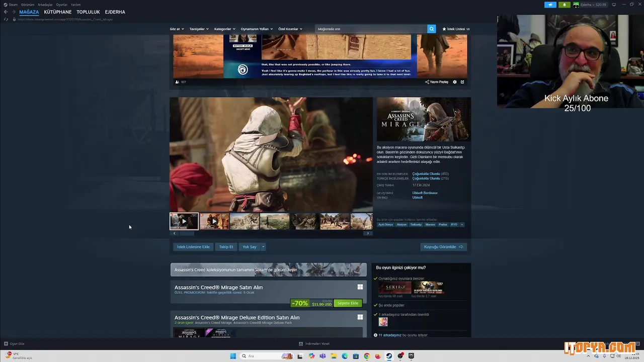This screenshot has height=362, width=644.
Task: Open the Yok Say dropdown arrow
Action: tap(263, 247)
